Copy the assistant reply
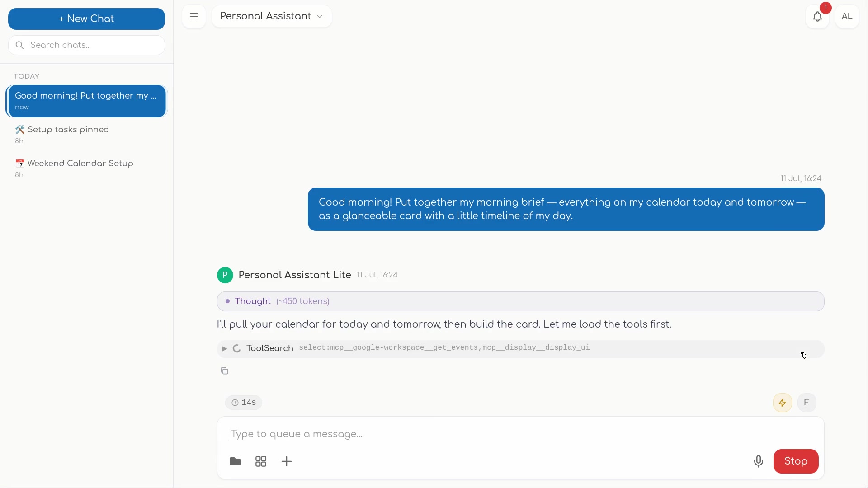Screen dimensions: 868x488 coord(225,371)
